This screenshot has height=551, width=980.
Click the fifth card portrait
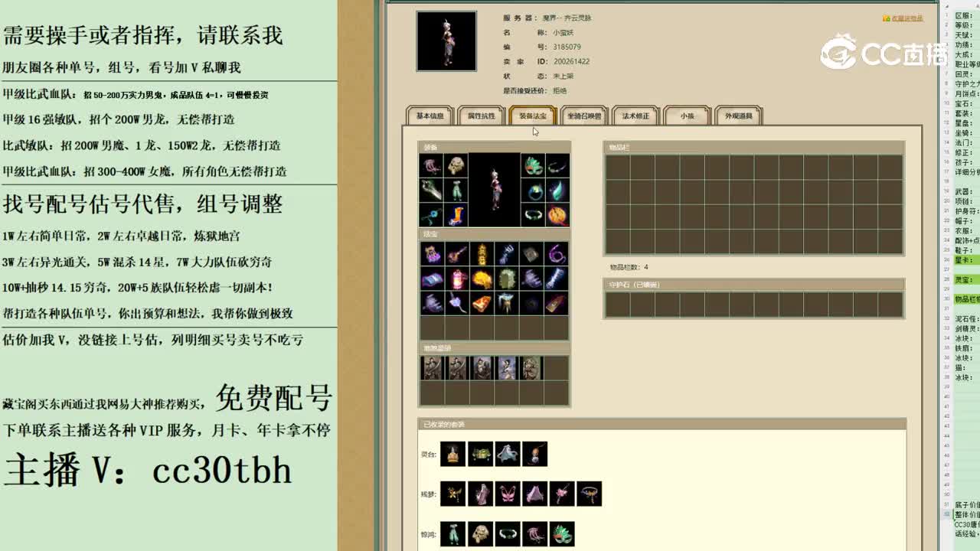pos(531,368)
